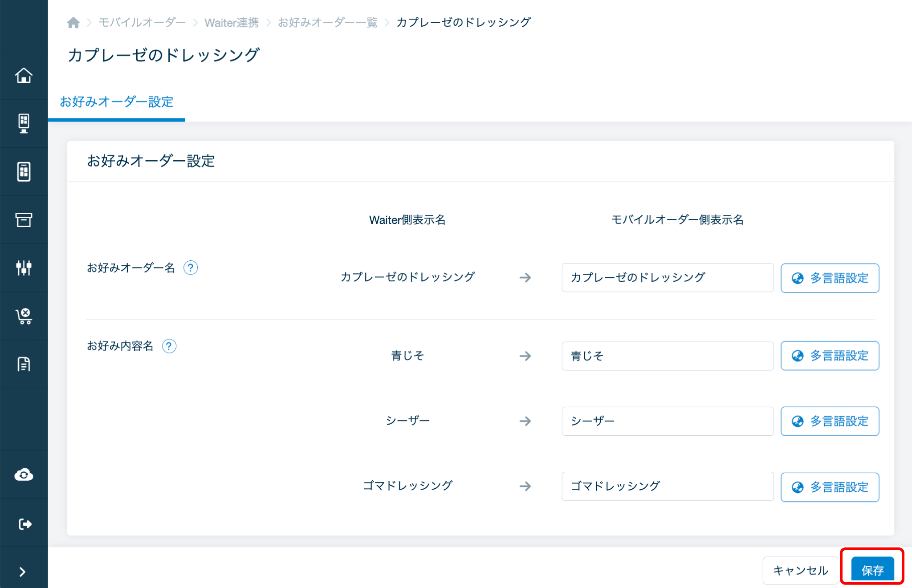The image size is (912, 588).
Task: Select the お好みオーダー設定 tab
Action: point(117,102)
